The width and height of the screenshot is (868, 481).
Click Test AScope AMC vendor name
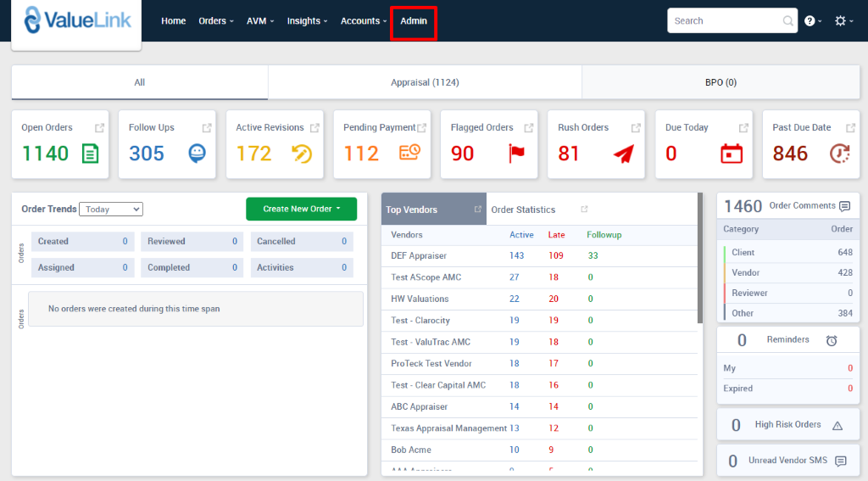(426, 277)
